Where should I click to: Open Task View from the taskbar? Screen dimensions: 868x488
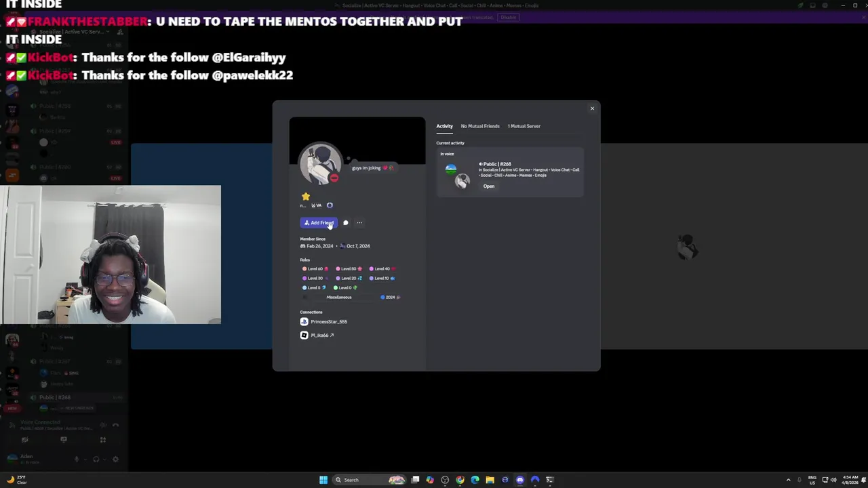pos(415,480)
